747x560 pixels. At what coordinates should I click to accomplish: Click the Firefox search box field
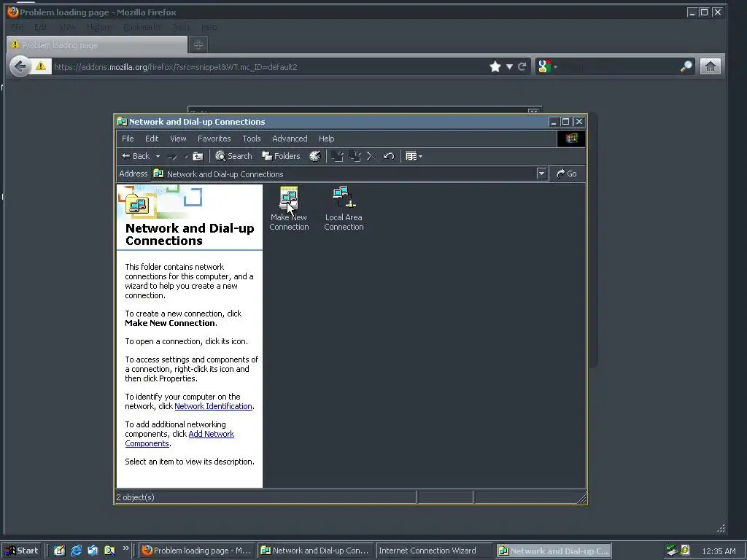pos(619,66)
